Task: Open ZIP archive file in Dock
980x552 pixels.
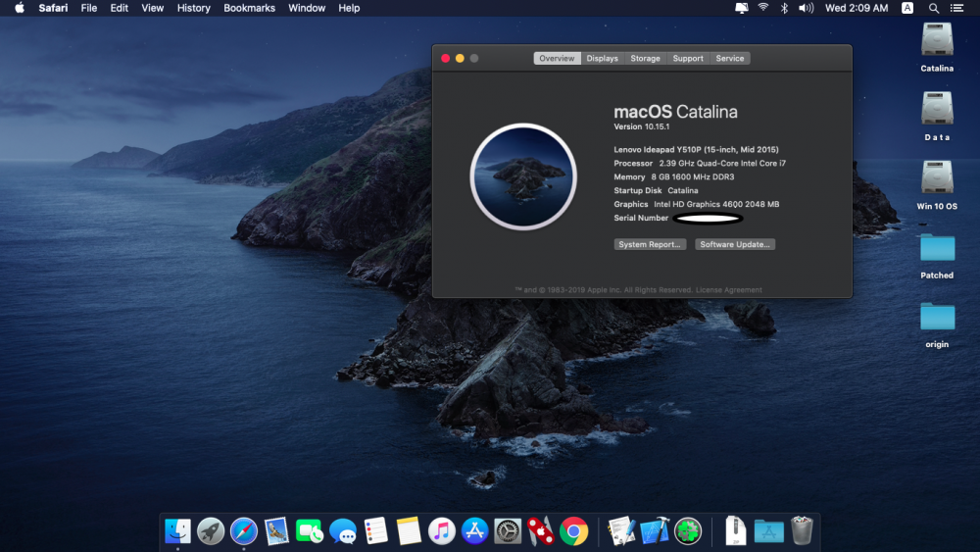Action: (x=736, y=531)
